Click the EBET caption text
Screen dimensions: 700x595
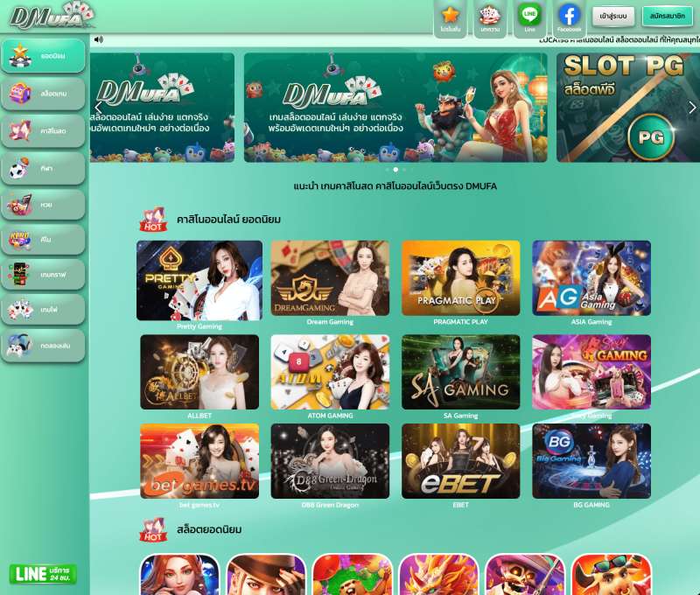[x=461, y=505]
